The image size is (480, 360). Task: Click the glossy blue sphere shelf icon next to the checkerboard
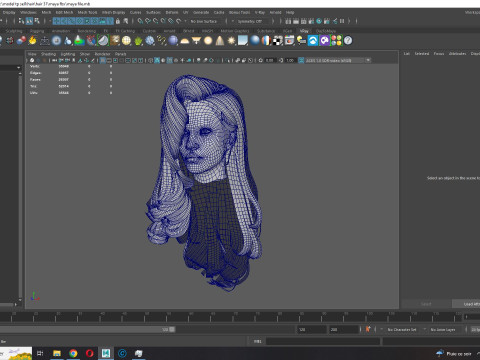pyautogui.click(x=255, y=41)
